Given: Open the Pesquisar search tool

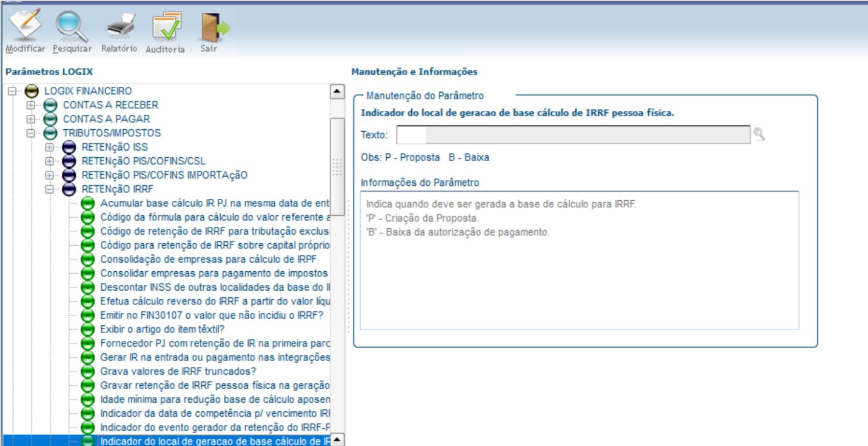Looking at the screenshot, I should 72,26.
